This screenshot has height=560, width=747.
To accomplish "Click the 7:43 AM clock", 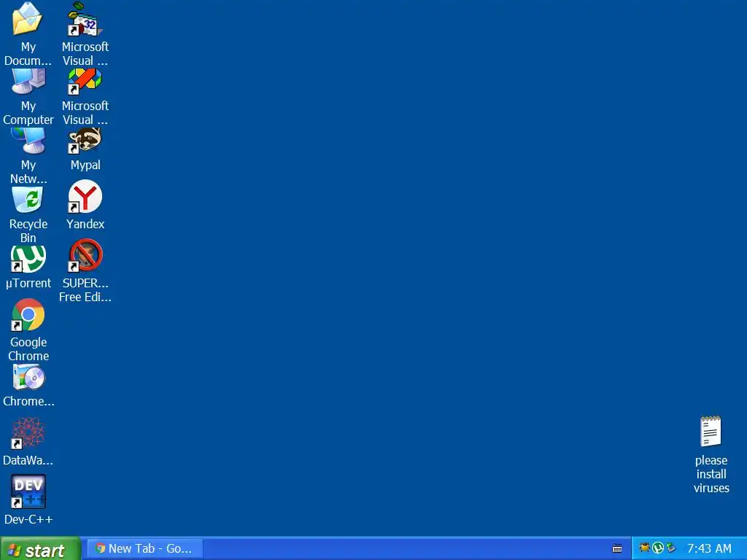I will [709, 548].
